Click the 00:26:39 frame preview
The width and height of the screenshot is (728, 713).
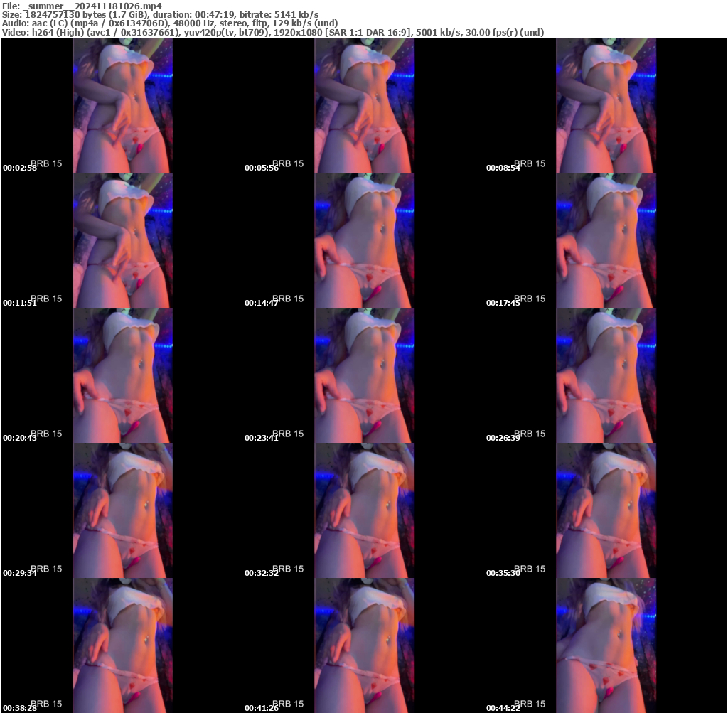[605, 375]
